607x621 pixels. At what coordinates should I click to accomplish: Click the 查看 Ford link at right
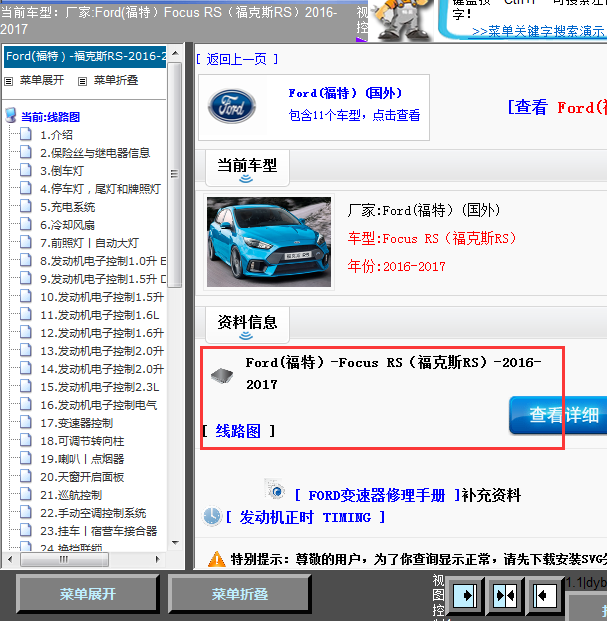point(557,107)
